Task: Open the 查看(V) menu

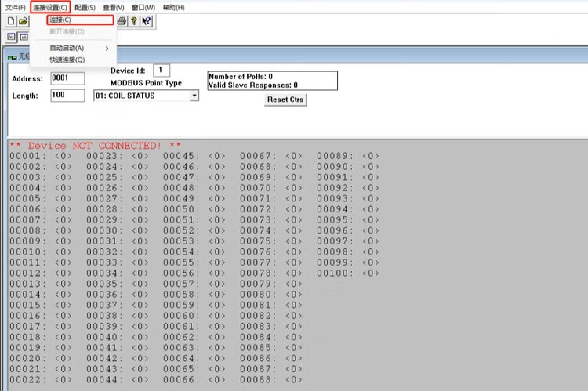Action: point(114,7)
